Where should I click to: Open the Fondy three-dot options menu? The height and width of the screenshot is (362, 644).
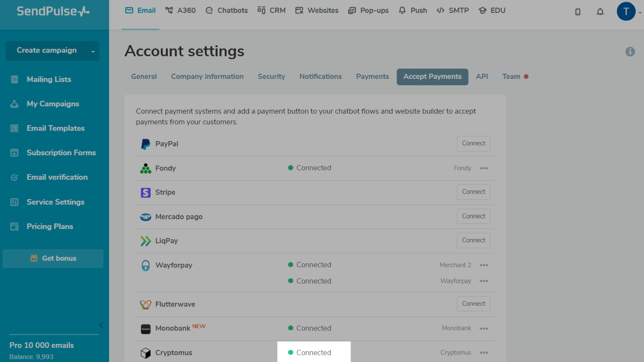483,168
